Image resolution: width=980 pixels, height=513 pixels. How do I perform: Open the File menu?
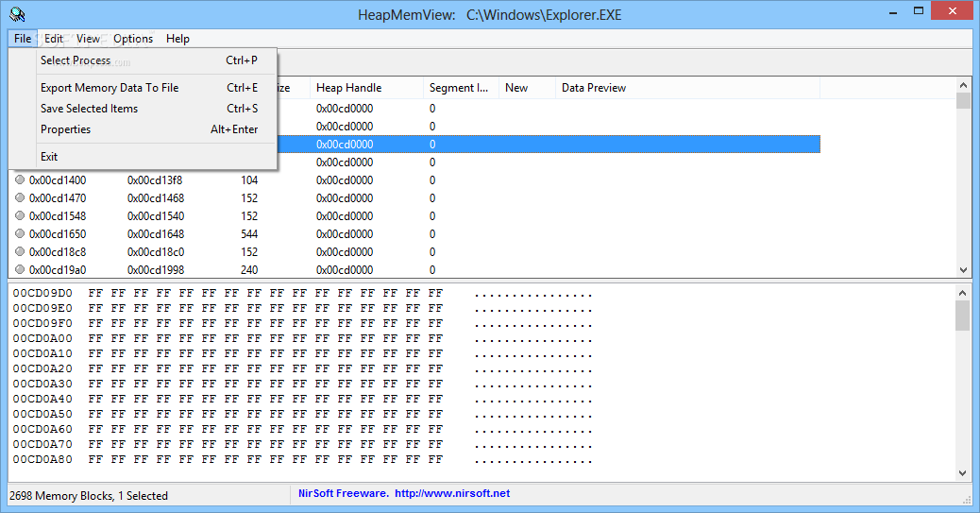coord(23,38)
